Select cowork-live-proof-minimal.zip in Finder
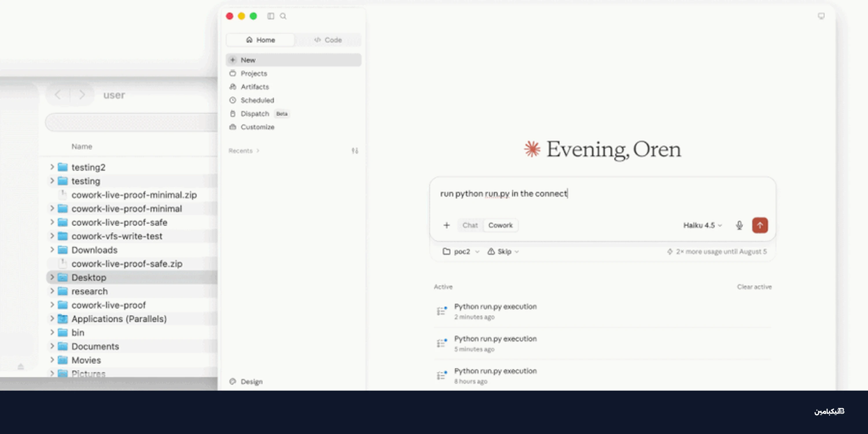Viewport: 868px width, 434px height. point(134,195)
